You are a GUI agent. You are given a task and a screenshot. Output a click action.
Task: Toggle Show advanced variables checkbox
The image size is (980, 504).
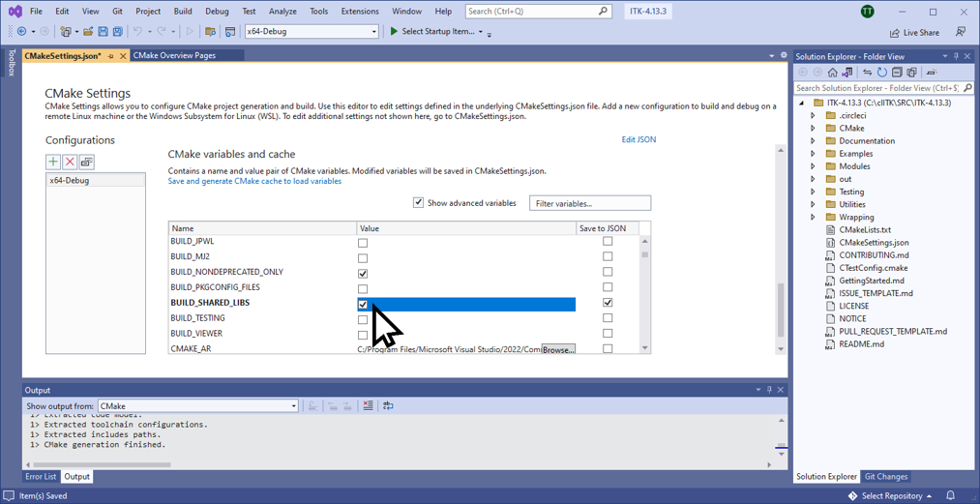pyautogui.click(x=418, y=202)
